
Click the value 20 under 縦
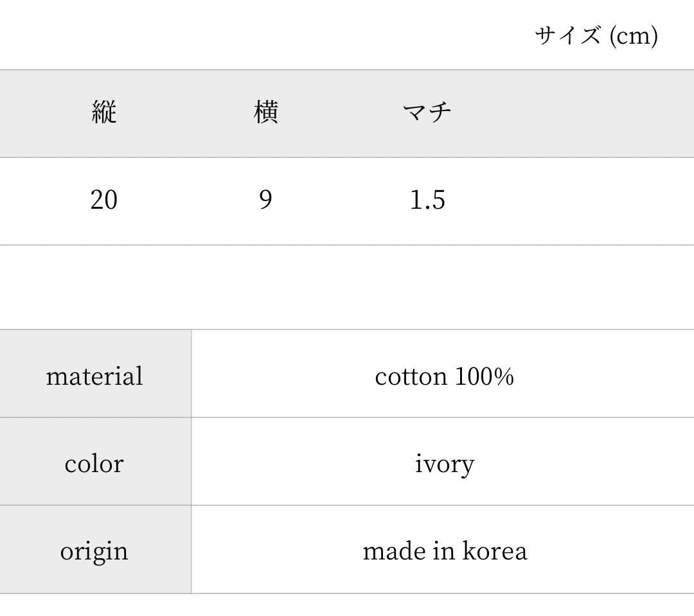pyautogui.click(x=104, y=200)
